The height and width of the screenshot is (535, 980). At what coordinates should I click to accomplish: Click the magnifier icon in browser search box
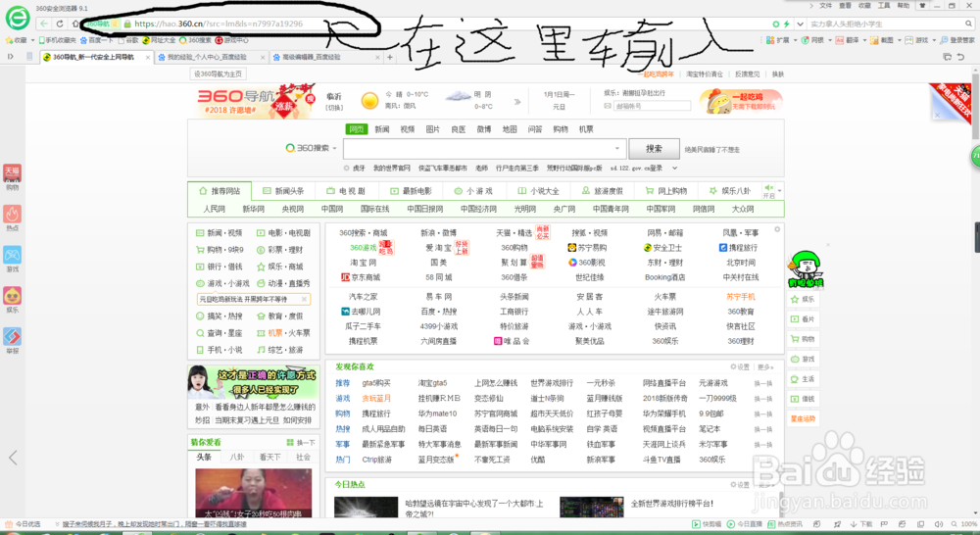click(969, 24)
